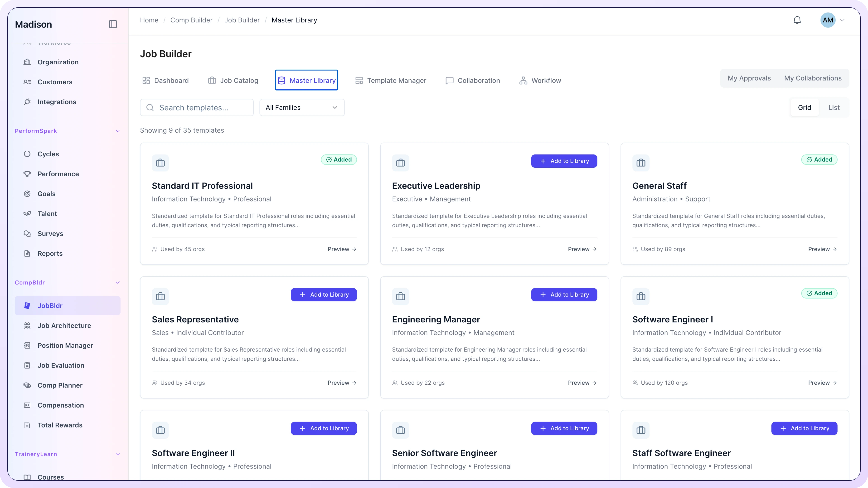Toggle Added badge on General Staff

(819, 160)
